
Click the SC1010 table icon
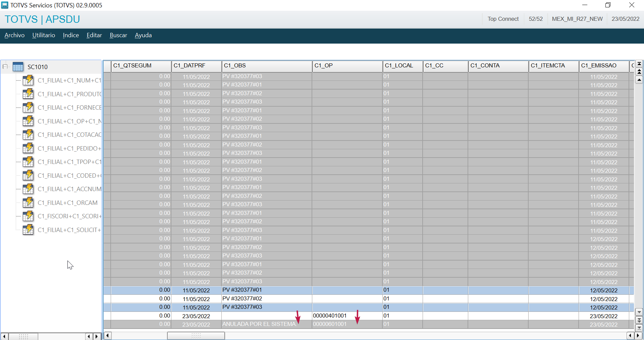click(18, 67)
